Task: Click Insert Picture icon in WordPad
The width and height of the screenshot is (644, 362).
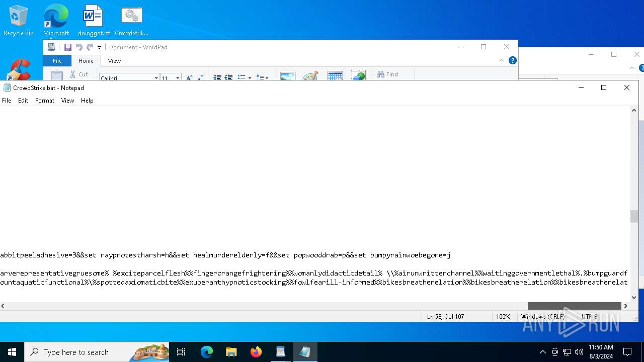Action: 288,75
